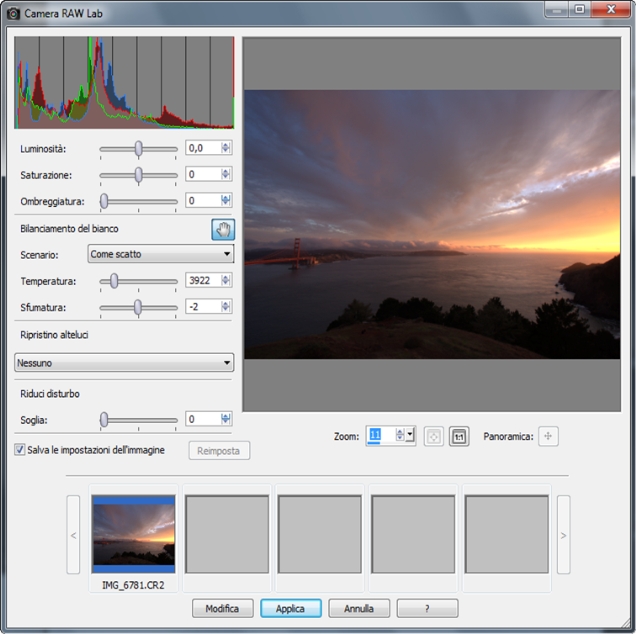Go to previous thumbnails with left arrow
The image size is (636, 634).
tap(73, 535)
